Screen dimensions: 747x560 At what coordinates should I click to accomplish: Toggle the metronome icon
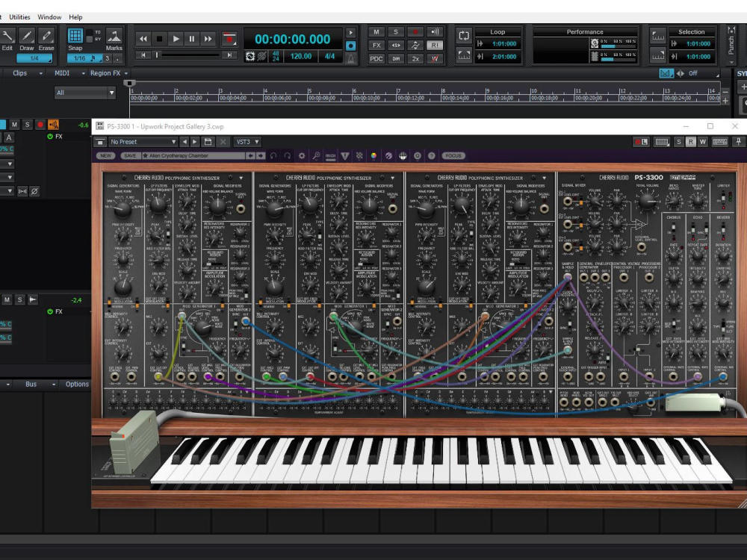coord(350,58)
